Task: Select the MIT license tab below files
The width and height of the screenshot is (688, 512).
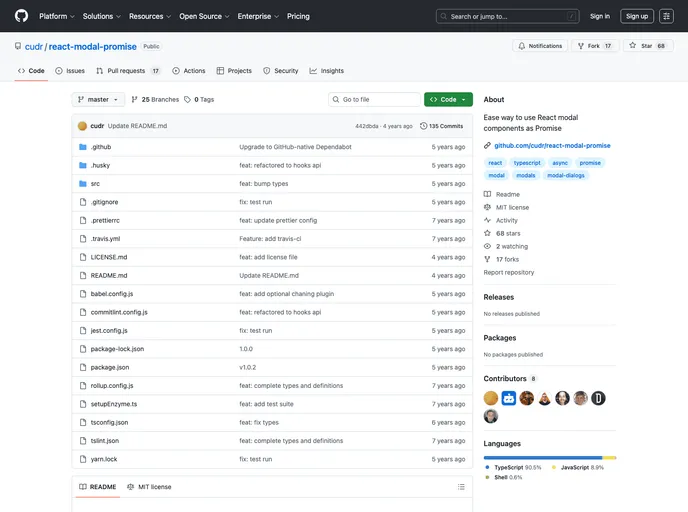Action: [149, 487]
